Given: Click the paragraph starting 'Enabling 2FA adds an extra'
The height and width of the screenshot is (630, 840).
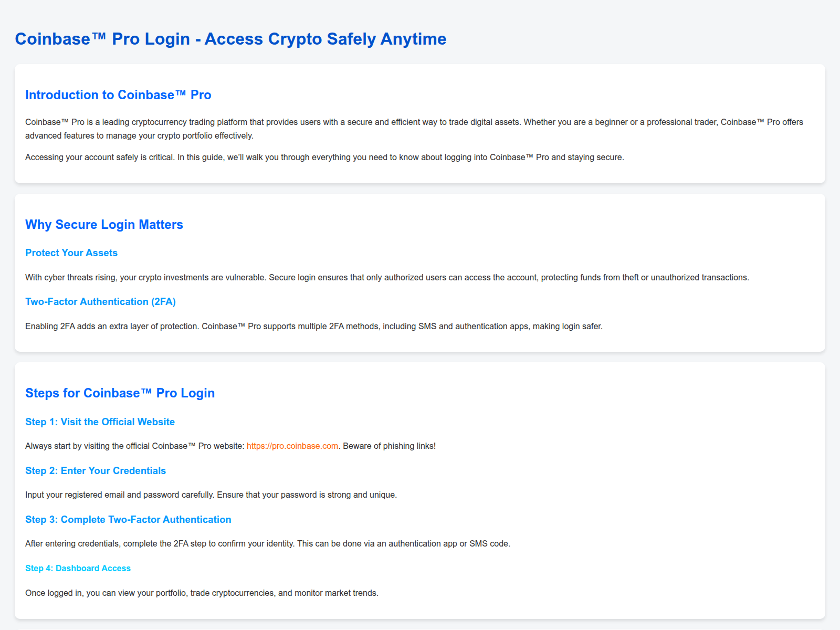Looking at the screenshot, I should click(314, 326).
